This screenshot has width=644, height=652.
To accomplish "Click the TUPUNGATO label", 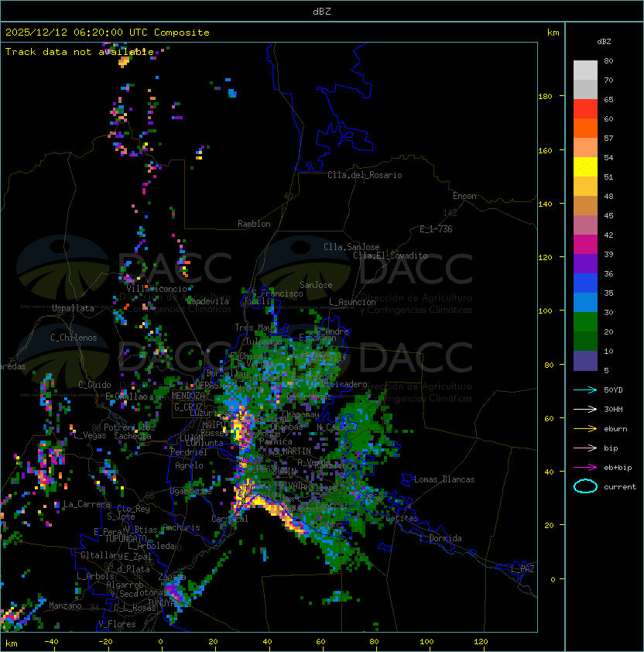I will (x=126, y=539).
